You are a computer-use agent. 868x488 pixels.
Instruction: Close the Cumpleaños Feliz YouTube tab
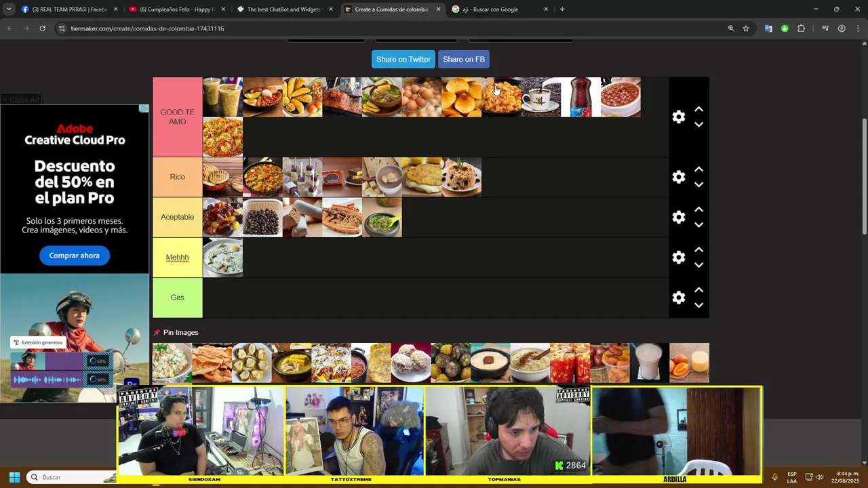point(223,9)
